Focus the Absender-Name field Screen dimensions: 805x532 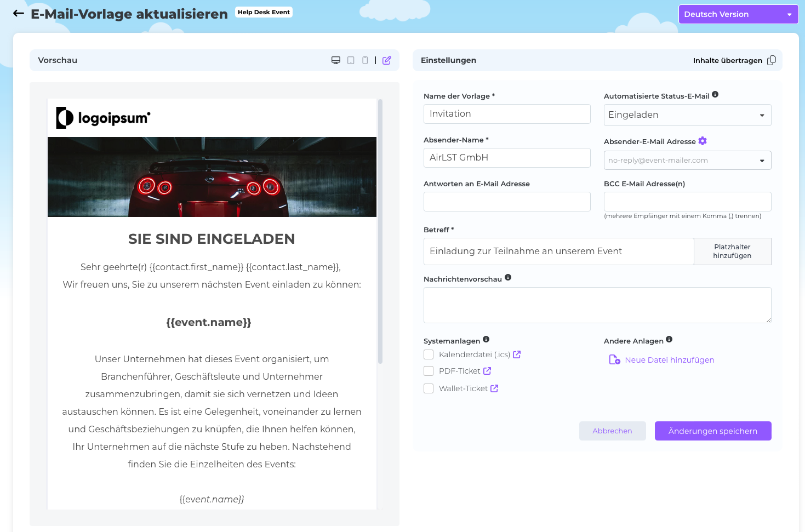pyautogui.click(x=507, y=158)
